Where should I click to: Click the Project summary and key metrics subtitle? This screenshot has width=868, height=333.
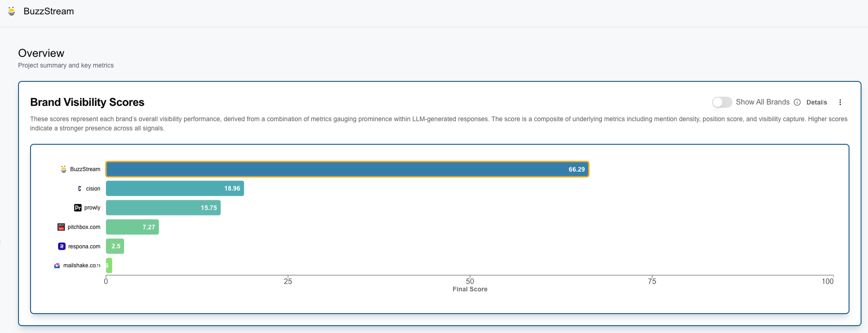[66, 65]
